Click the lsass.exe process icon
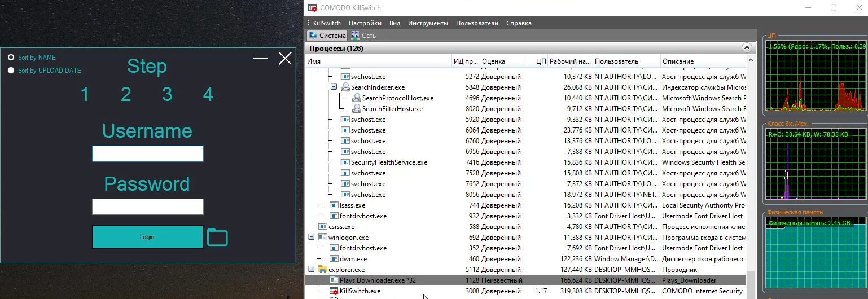Viewport: 868px width, 299px height. pyautogui.click(x=334, y=205)
